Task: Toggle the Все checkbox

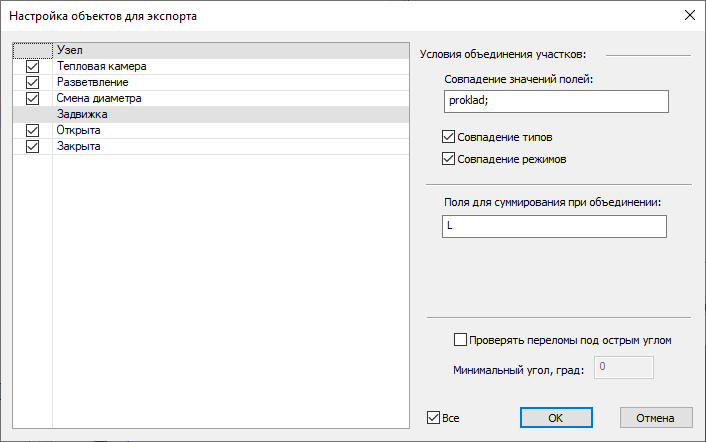Action: 433,417
